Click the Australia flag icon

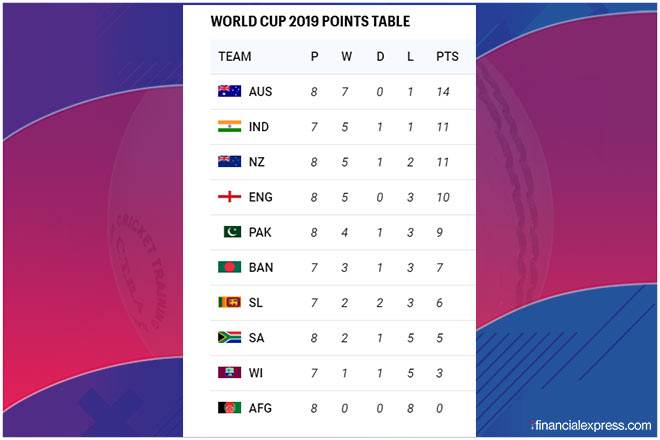tap(230, 92)
